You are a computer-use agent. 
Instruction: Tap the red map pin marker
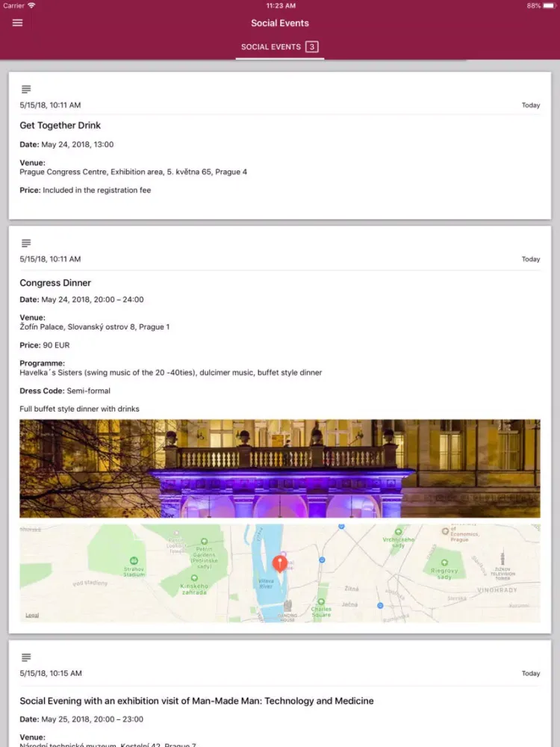coord(279,563)
